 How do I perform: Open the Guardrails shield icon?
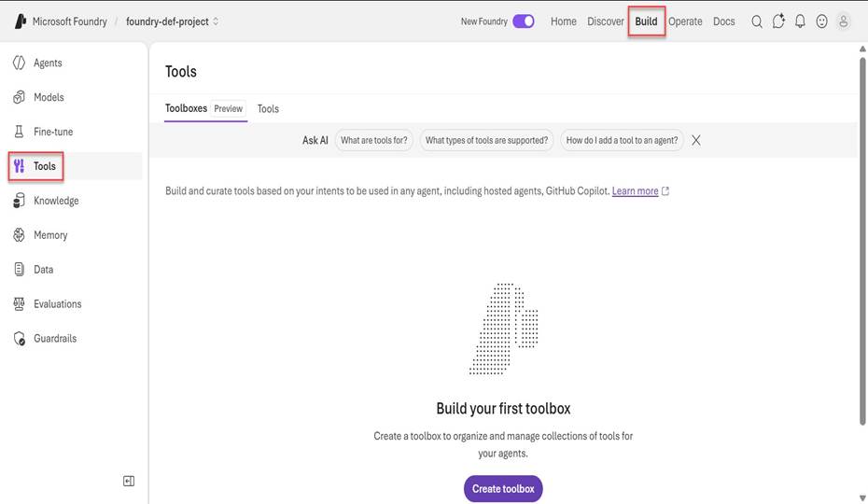19,339
